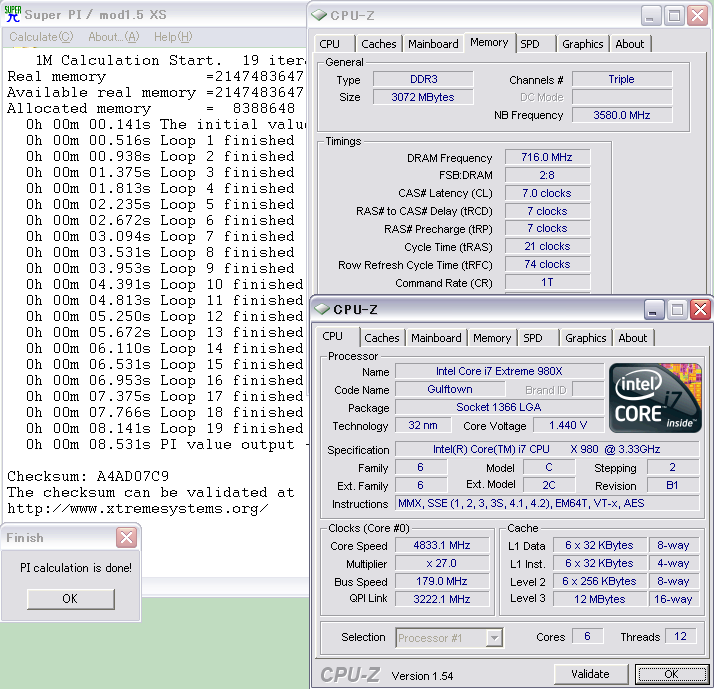Image resolution: width=714 pixels, height=689 pixels.
Task: Close the front CPU-Z window
Action: click(700, 310)
